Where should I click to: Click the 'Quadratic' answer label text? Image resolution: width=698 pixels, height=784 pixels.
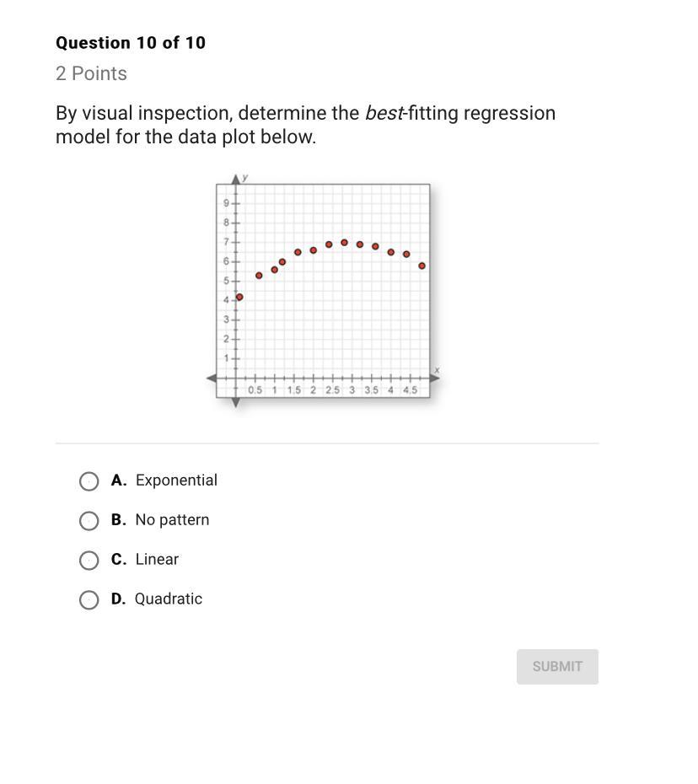tap(169, 599)
